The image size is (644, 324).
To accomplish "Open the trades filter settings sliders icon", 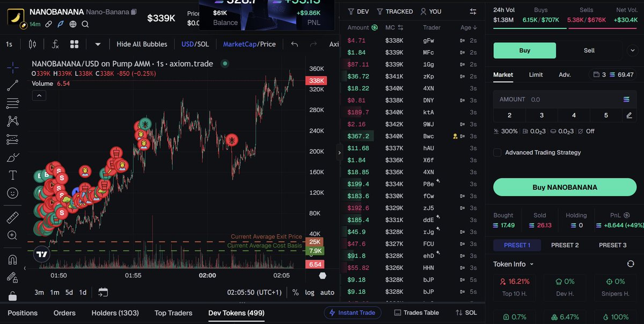I will 473,11.
